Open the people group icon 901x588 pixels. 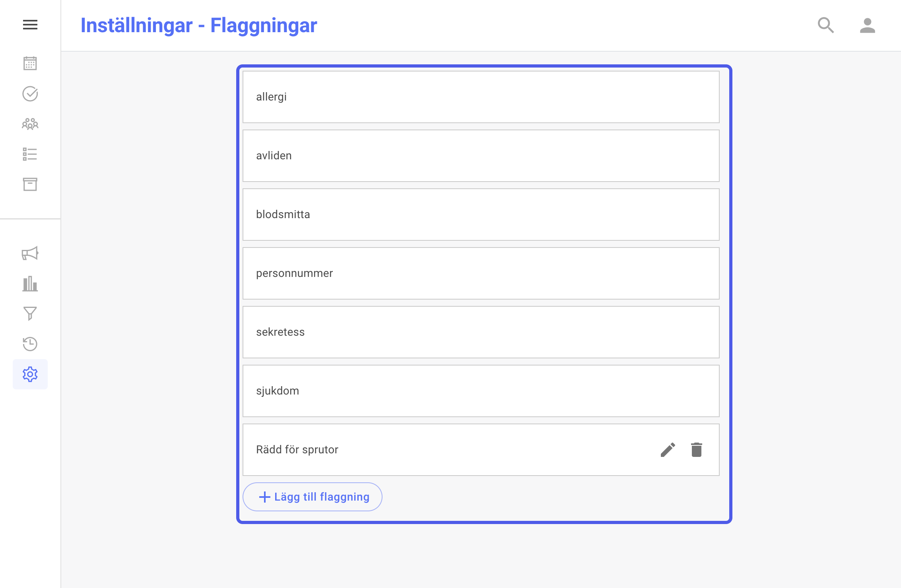point(30,124)
